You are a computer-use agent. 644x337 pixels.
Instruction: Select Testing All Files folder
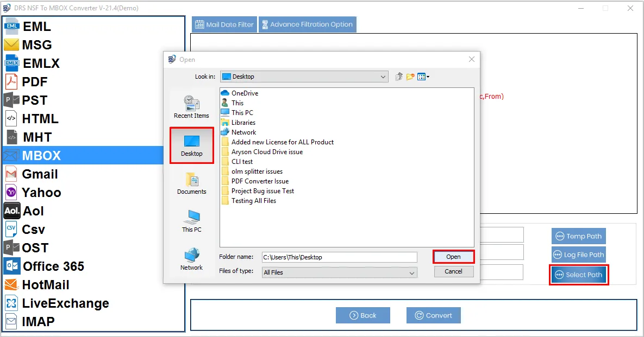pyautogui.click(x=249, y=201)
